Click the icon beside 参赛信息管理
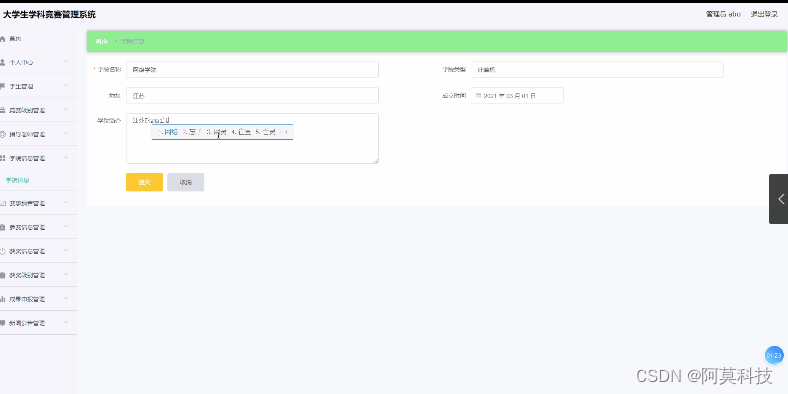The height and width of the screenshot is (394, 788). [x=3, y=227]
